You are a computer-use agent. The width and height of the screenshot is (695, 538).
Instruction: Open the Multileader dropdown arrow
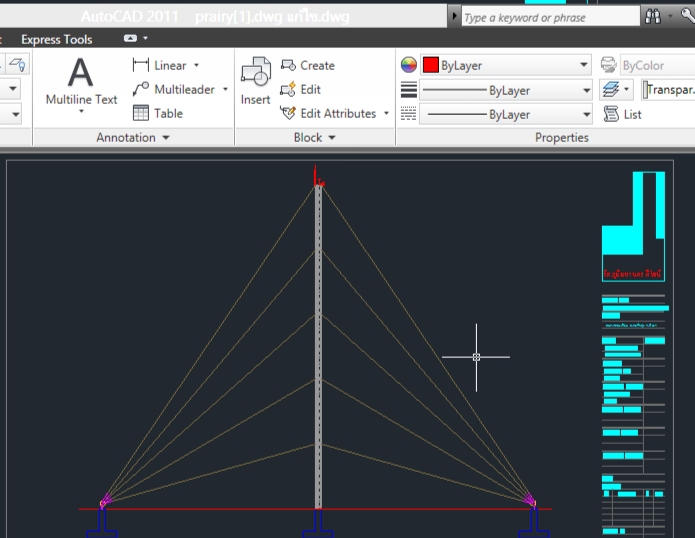[225, 89]
